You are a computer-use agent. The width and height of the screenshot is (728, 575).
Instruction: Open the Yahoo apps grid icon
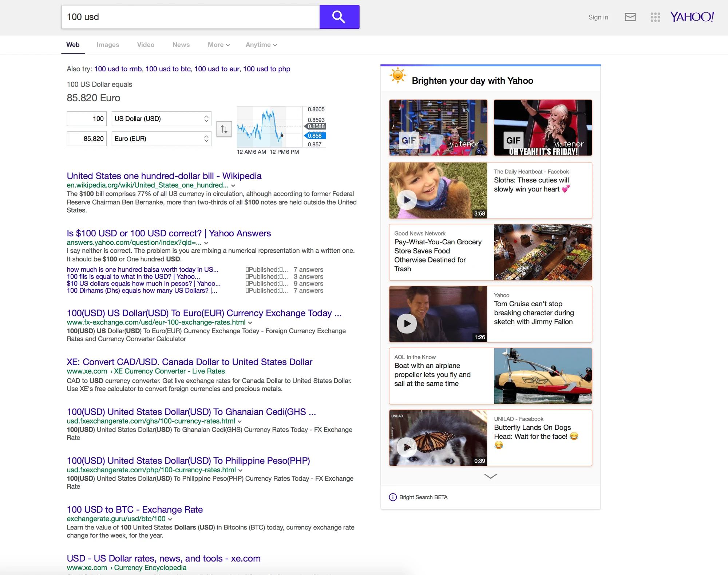[x=655, y=17]
